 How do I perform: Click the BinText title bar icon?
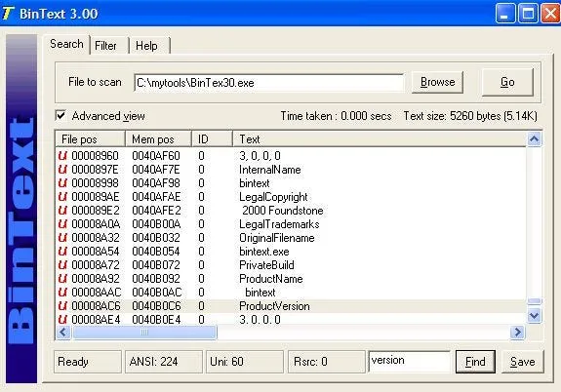click(8, 14)
